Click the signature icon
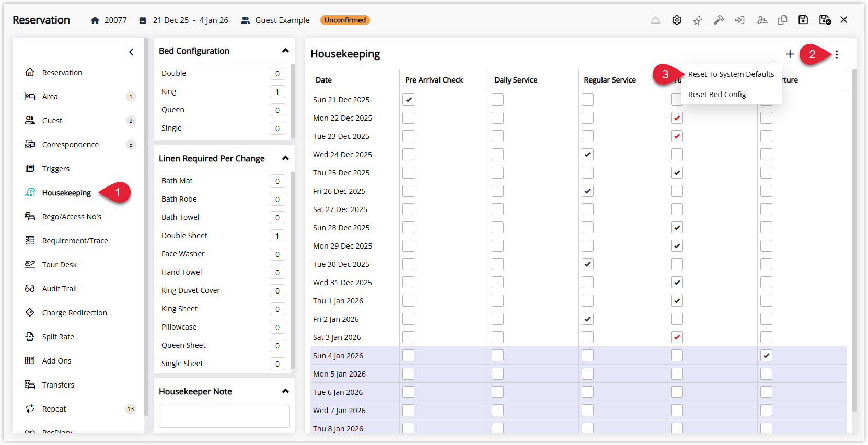 click(x=762, y=20)
